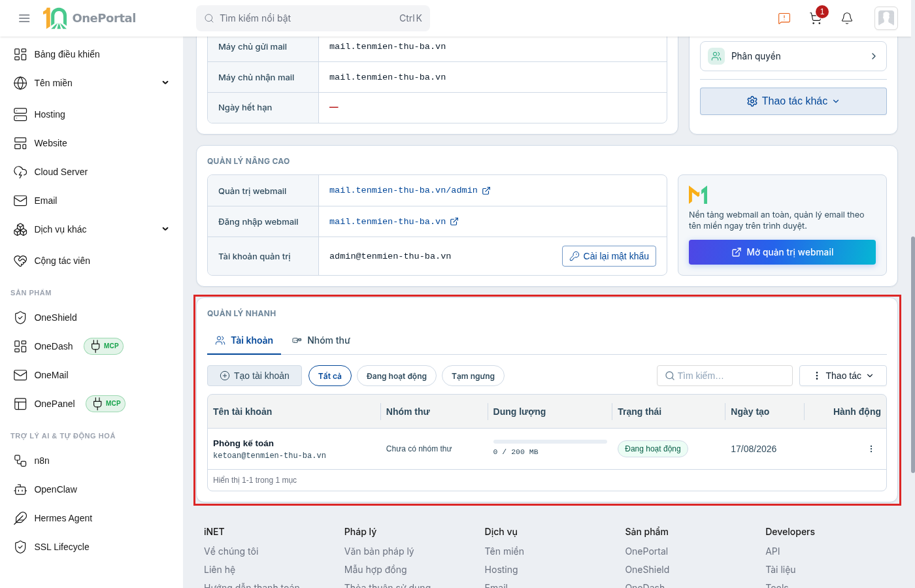Click the external link icon beside Đăng nhập webmail address
Viewport: 915px width, 588px height.
pos(454,221)
